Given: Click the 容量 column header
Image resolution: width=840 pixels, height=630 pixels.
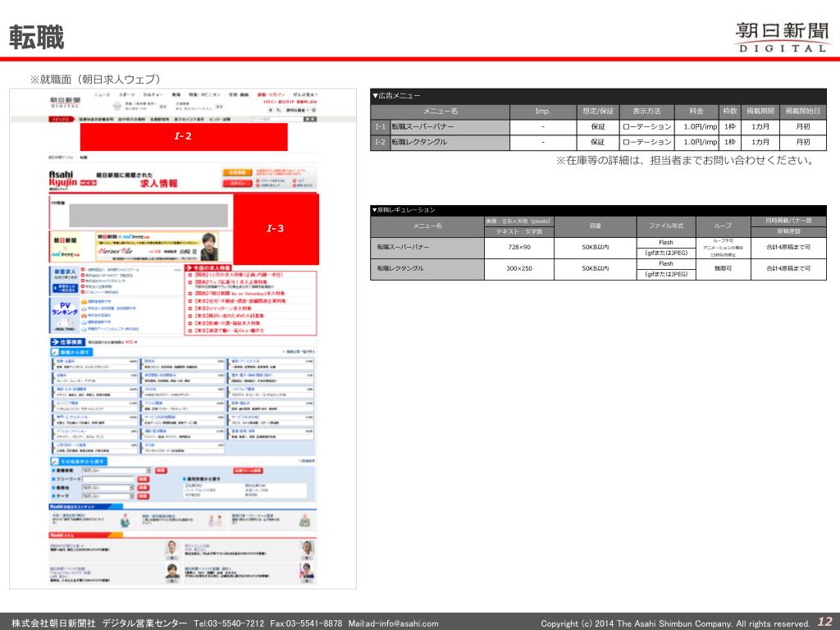Looking at the screenshot, I should (596, 226).
